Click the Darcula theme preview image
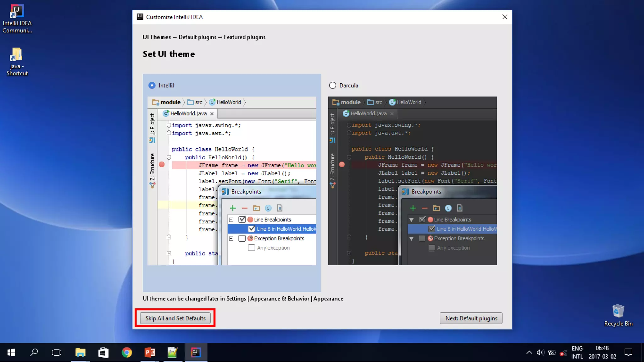Screen dimensions: 644x362 point(412,181)
